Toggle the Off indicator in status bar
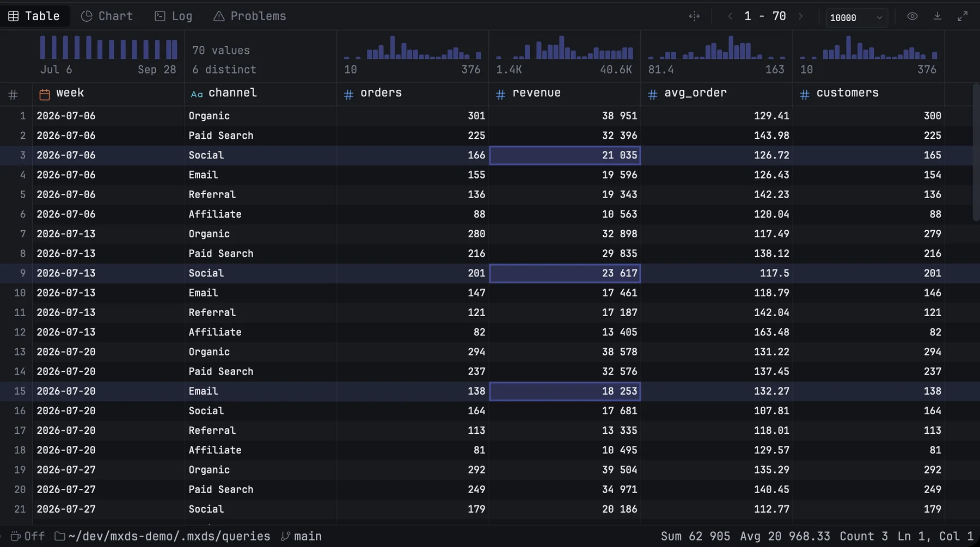Screen dimensions: 980x547 pos(27,537)
